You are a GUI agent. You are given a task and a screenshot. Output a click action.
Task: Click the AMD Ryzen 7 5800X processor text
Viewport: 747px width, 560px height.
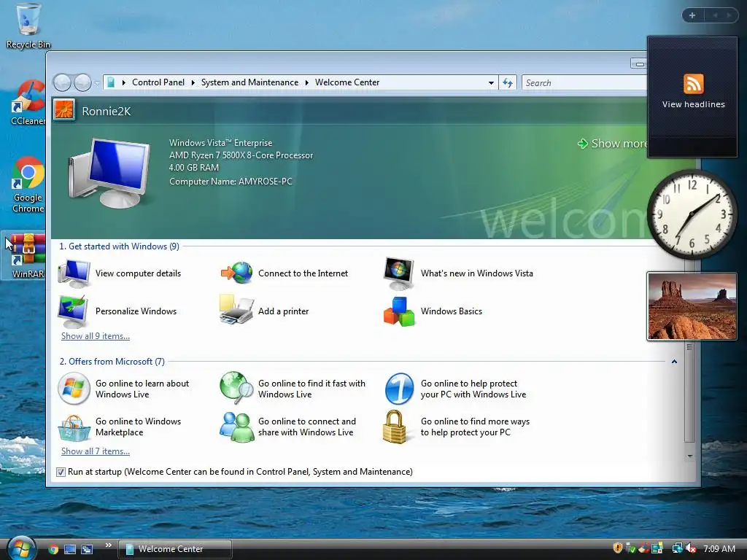coord(241,155)
